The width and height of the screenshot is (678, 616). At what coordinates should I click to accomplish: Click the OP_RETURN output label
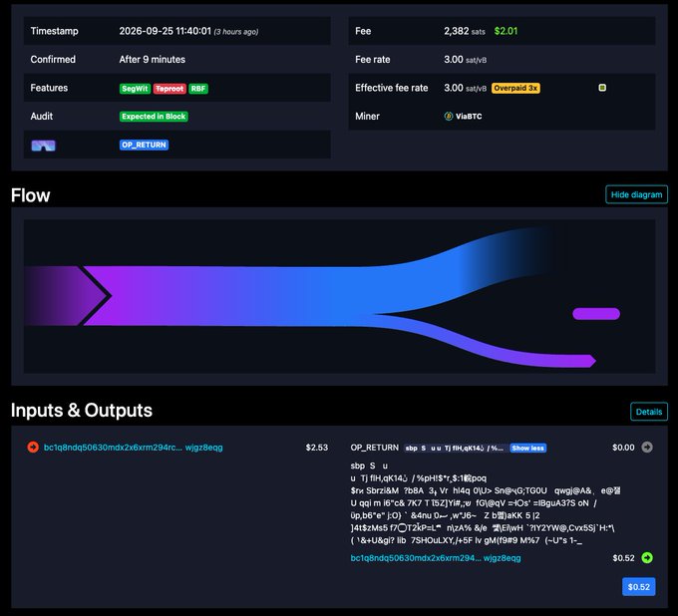[x=375, y=448]
